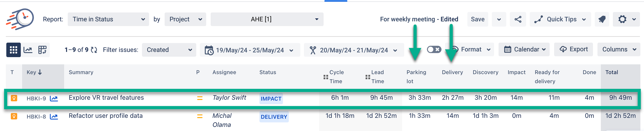Open the HBKI-9 issue chart icon
644x131 pixels.
tap(54, 98)
